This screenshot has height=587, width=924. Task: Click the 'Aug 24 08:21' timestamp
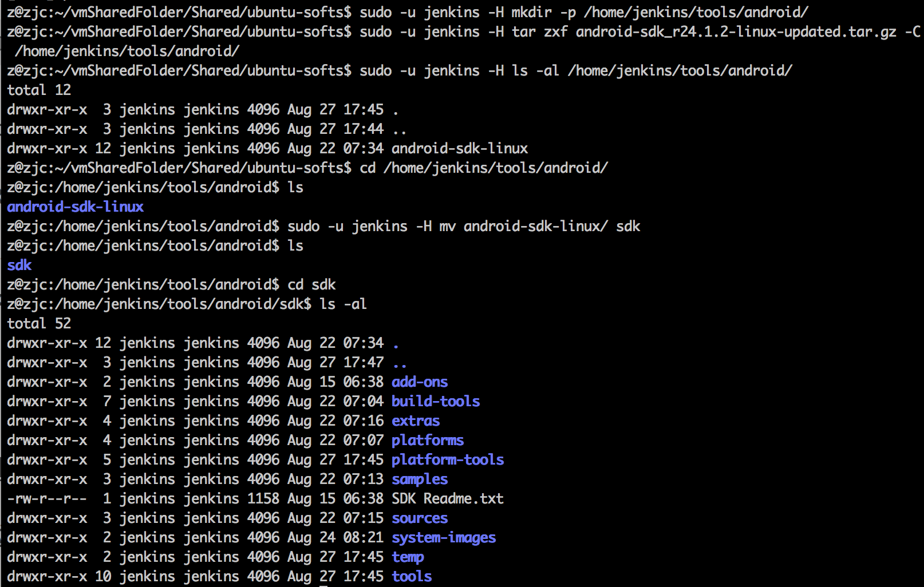pyautogui.click(x=335, y=537)
